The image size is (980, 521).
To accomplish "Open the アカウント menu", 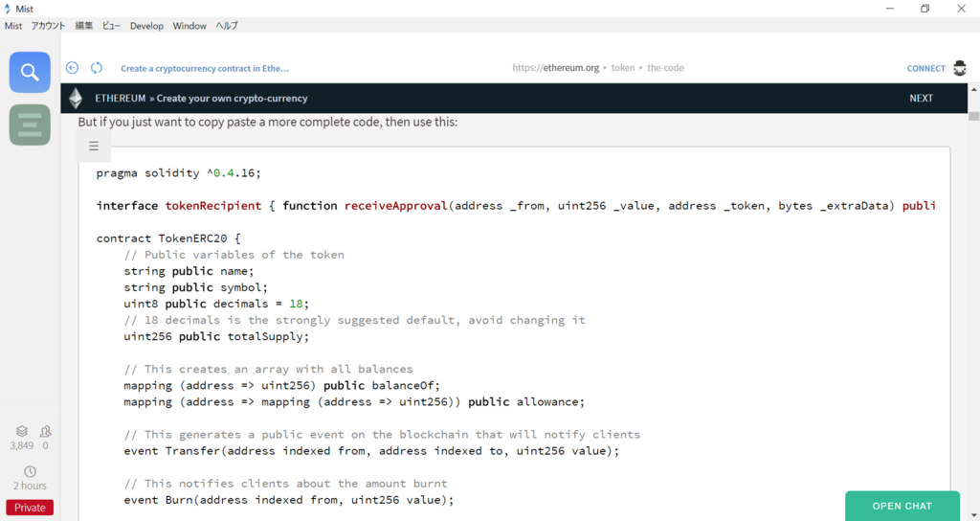I will pyautogui.click(x=48, y=26).
